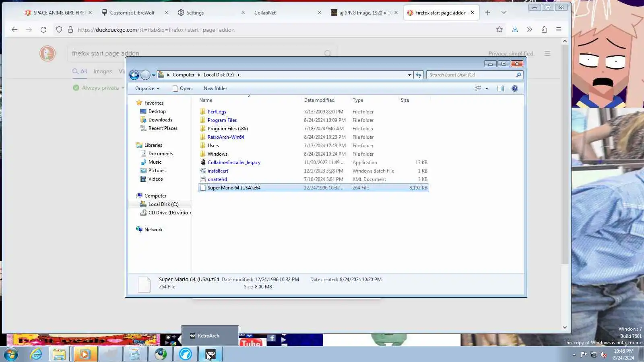Open Explorer help with the question mark icon
This screenshot has height=362, width=644.
tap(514, 88)
